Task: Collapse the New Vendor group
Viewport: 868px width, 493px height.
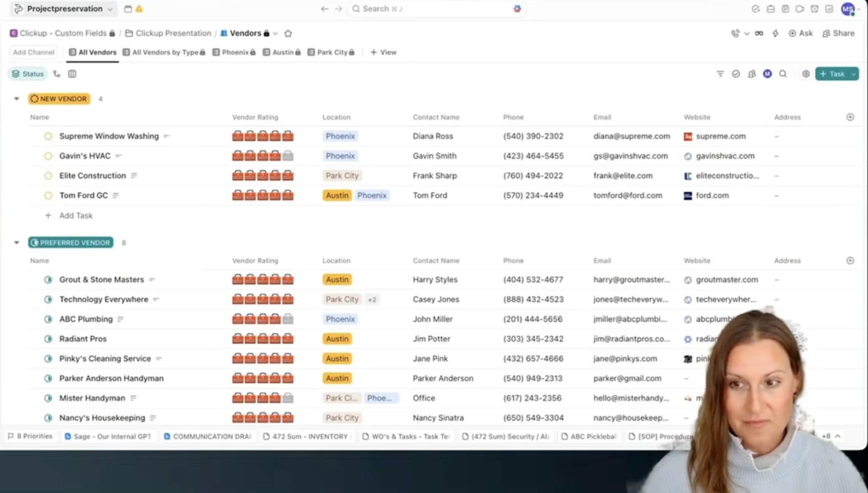Action: tap(17, 99)
